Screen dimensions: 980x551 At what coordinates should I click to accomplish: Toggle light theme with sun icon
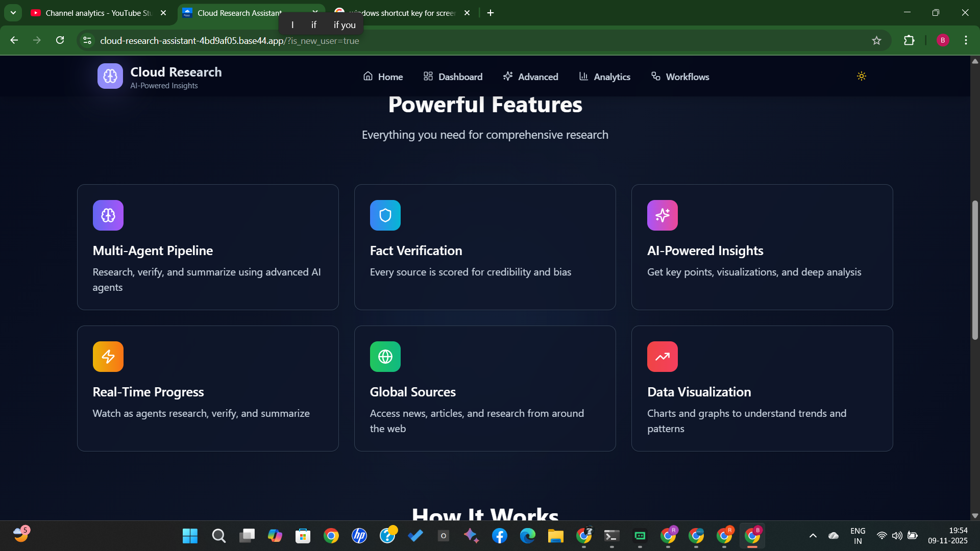pyautogui.click(x=861, y=77)
